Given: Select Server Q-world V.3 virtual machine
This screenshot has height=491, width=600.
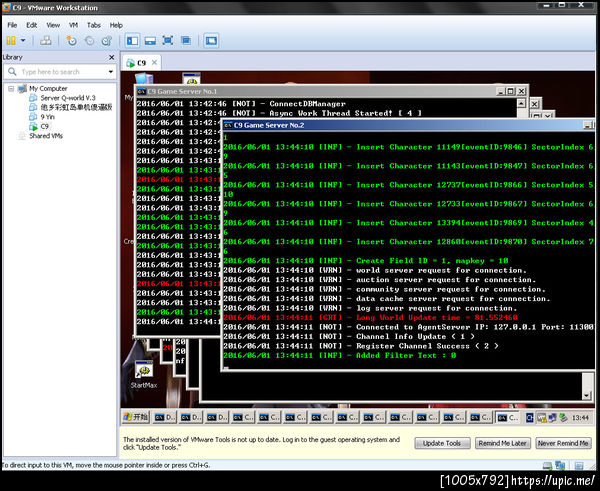Looking at the screenshot, I should coord(68,98).
